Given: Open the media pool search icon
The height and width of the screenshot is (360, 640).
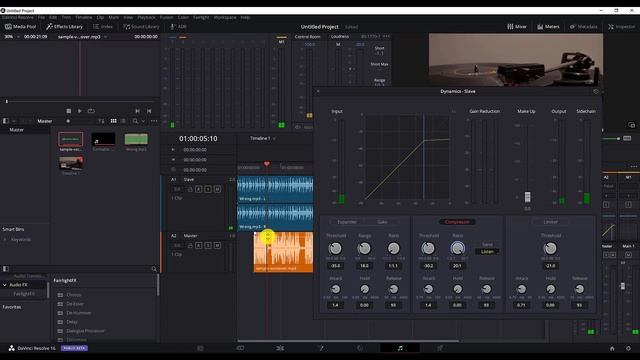Looking at the screenshot, I should pyautogui.click(x=135, y=121).
